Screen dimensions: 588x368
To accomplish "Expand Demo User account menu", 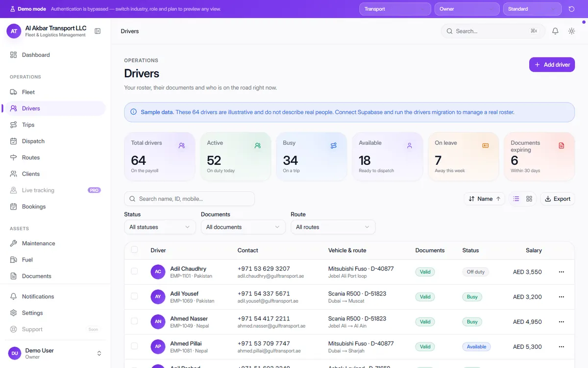I will pos(99,353).
